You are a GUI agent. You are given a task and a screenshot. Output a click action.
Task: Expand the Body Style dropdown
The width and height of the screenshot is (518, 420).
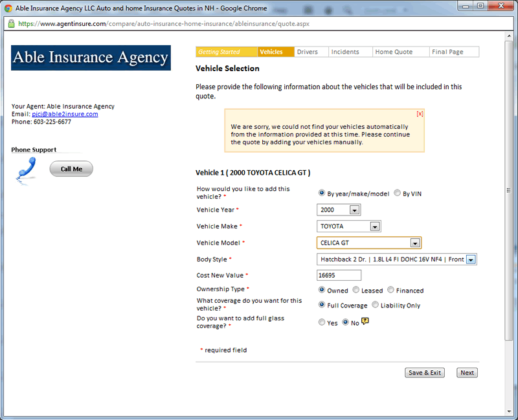click(471, 260)
